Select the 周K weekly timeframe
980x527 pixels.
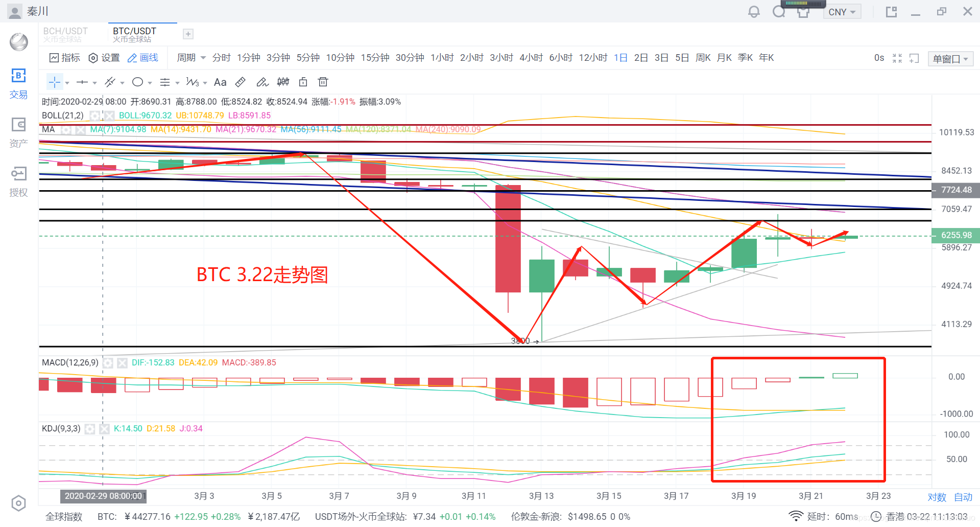click(x=703, y=58)
